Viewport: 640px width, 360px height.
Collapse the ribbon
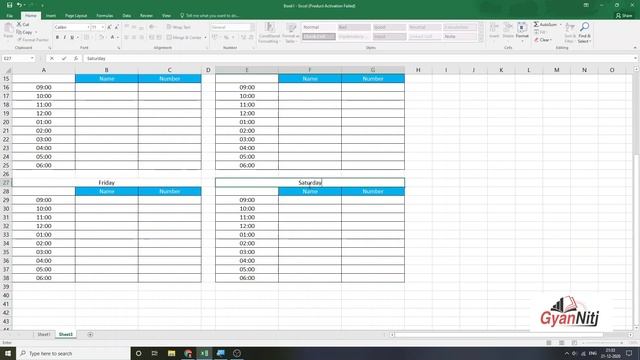pos(635,48)
